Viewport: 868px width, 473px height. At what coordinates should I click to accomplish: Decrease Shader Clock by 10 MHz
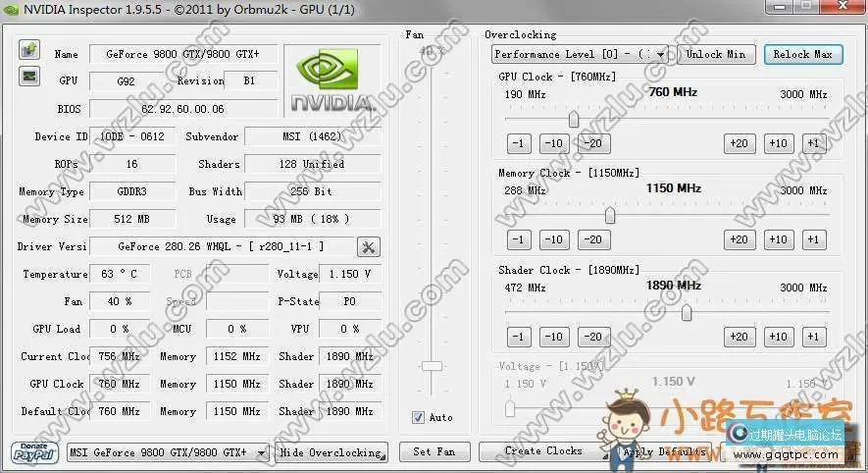coord(553,337)
